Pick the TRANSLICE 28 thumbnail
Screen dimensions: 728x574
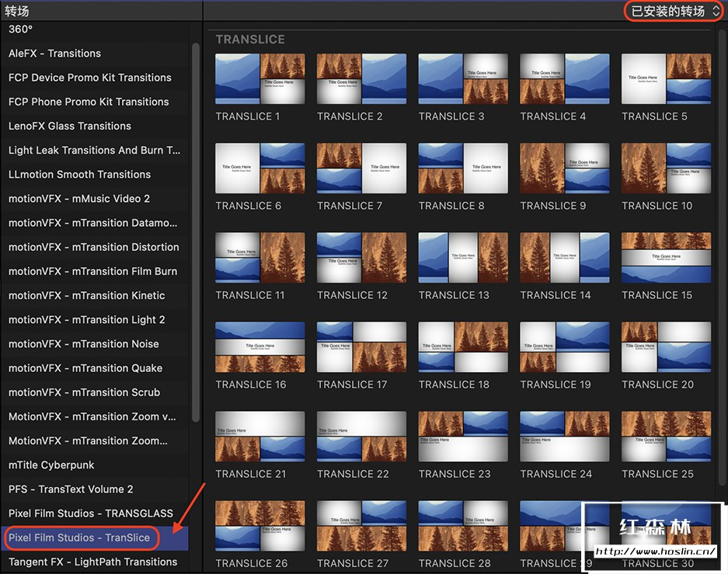click(x=463, y=526)
